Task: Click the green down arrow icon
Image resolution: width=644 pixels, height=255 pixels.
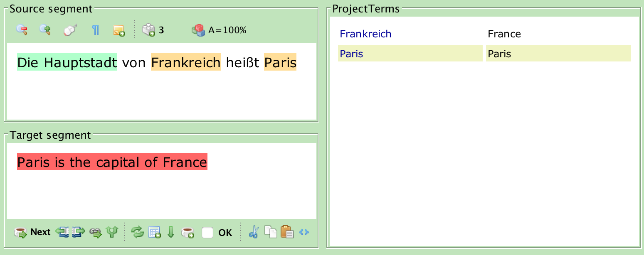Action: [x=170, y=232]
